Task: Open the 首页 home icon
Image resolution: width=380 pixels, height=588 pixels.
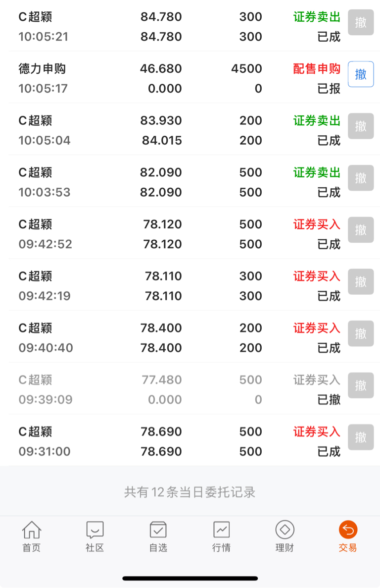Action: [x=32, y=536]
